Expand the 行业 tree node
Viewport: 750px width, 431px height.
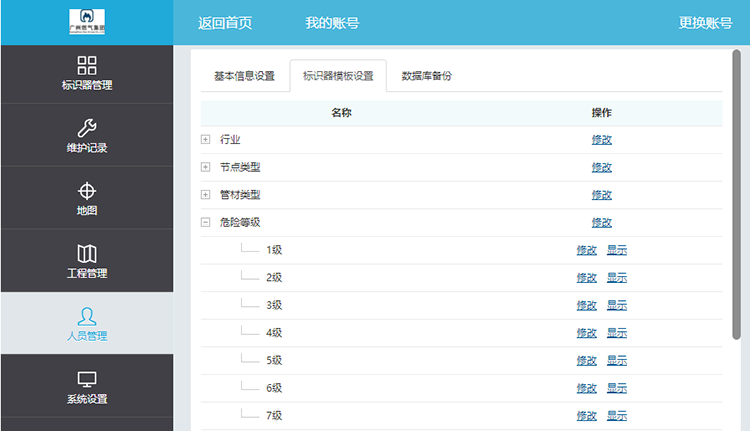pos(205,139)
